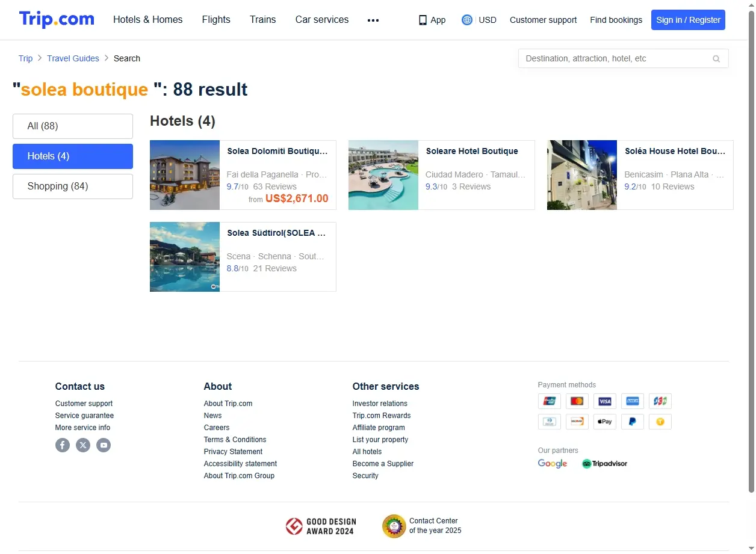The height and width of the screenshot is (554, 756).
Task: Open the Facebook social icon
Action: [x=63, y=445]
